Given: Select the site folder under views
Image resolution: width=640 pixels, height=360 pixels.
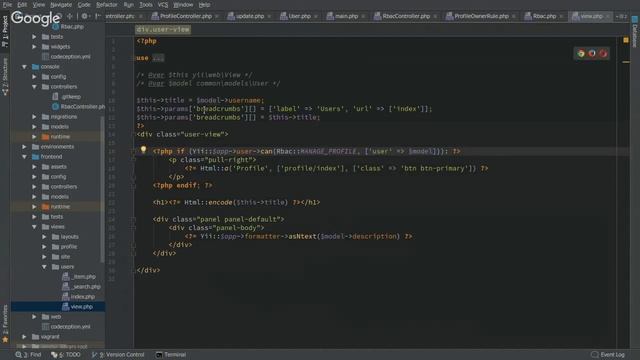Looking at the screenshot, I should (61, 257).
